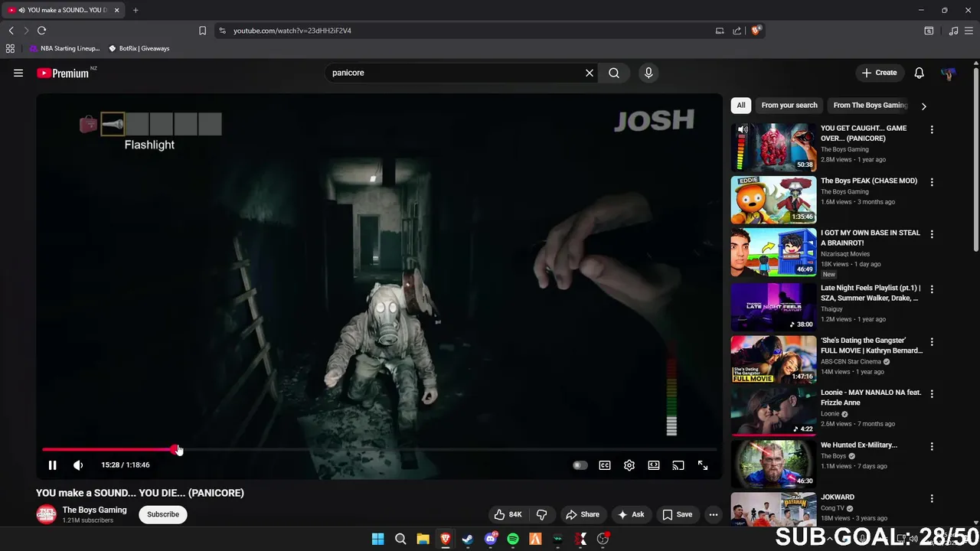Screen dimensions: 980x551
Task: Open Brave main hamburger menu
Action: point(969,31)
